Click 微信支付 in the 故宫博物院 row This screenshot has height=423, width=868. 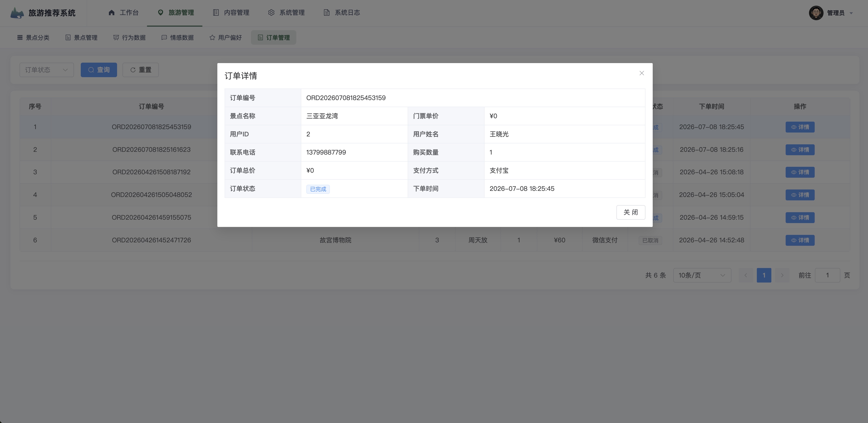605,240
